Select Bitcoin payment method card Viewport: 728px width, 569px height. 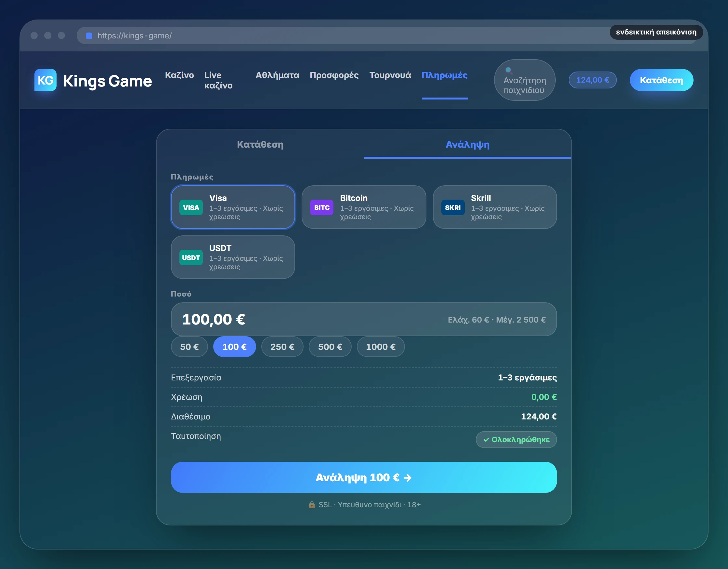pyautogui.click(x=364, y=207)
